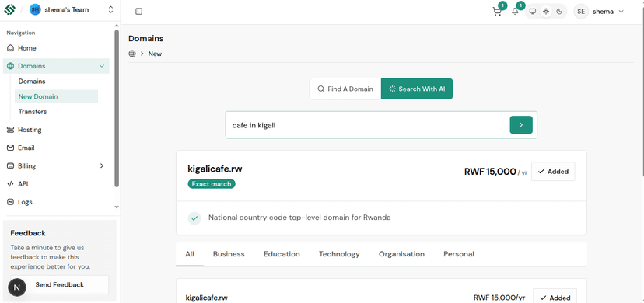Switch to dark theme moon icon
Image resolution: width=644 pixels, height=303 pixels.
559,12
